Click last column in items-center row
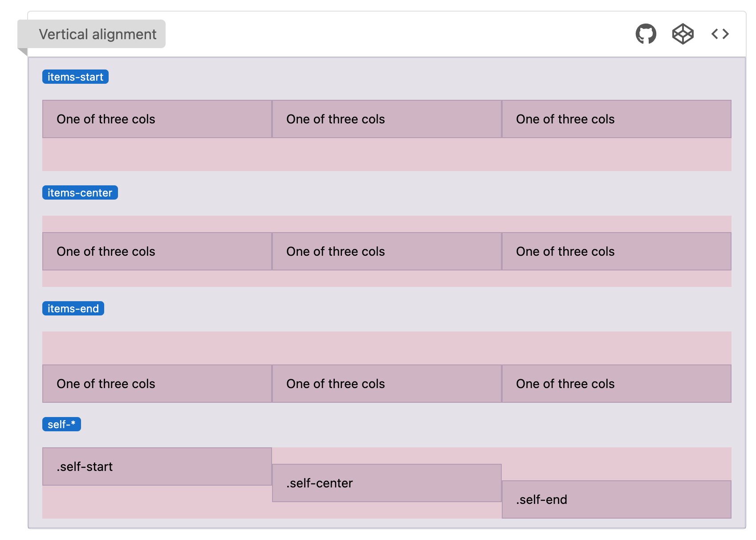The height and width of the screenshot is (540, 756). point(616,251)
